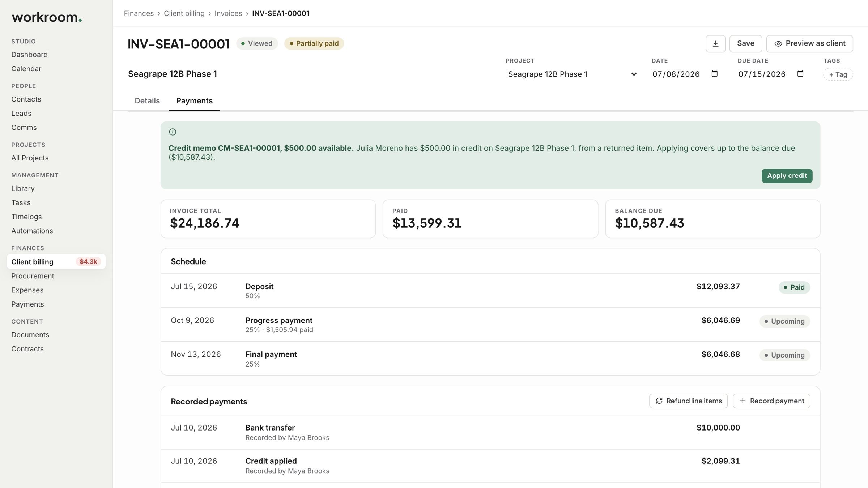Click the due date field 07/15/2026
Viewport: 868px width, 488px height.
tap(771, 74)
